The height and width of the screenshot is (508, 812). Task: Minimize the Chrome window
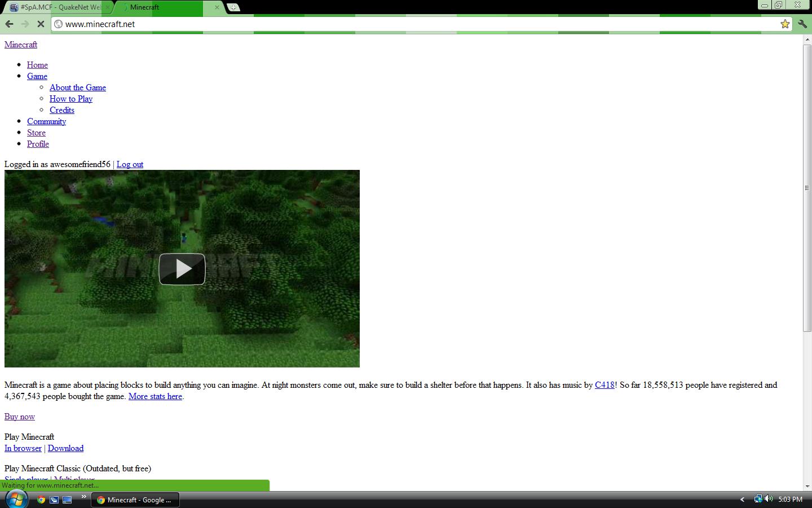(x=765, y=5)
